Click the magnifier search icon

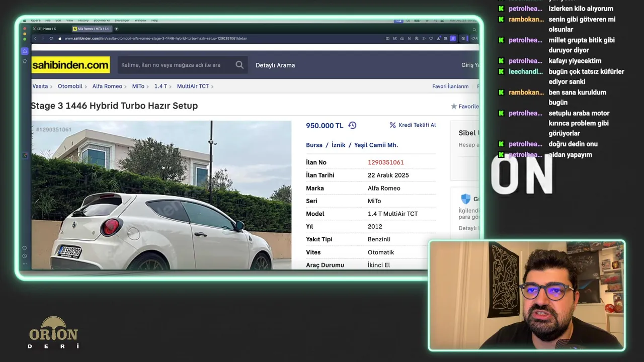click(239, 65)
